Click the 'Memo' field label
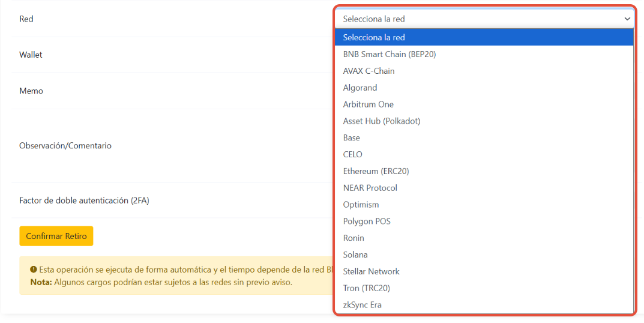The width and height of the screenshot is (644, 323). coord(31,91)
